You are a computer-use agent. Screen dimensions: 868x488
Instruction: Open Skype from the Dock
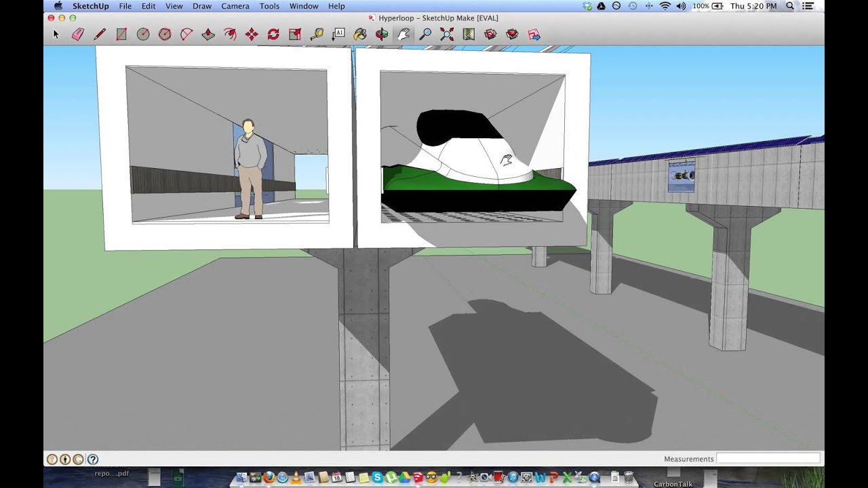[378, 478]
